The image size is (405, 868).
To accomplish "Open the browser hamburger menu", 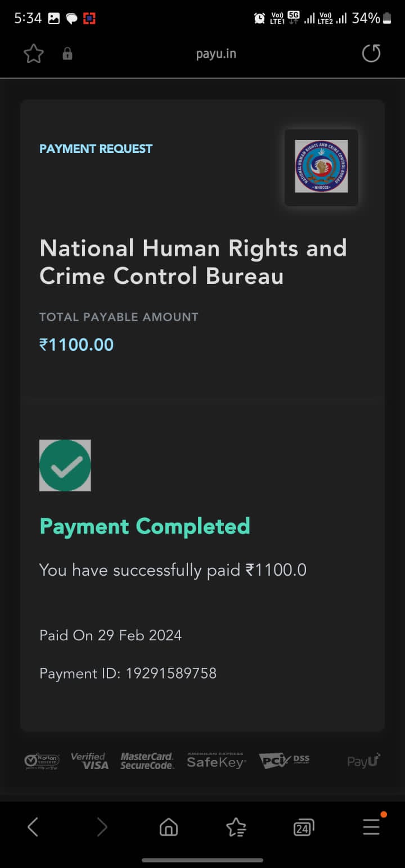I will tap(371, 826).
